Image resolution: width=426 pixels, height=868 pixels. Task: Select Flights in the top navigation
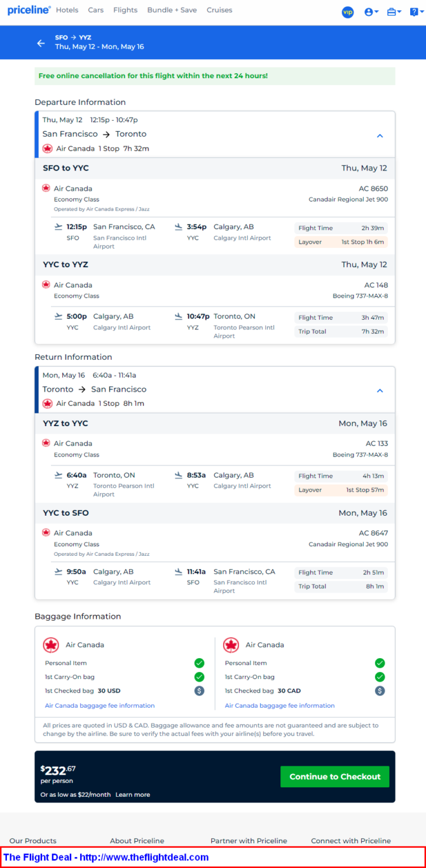(125, 10)
